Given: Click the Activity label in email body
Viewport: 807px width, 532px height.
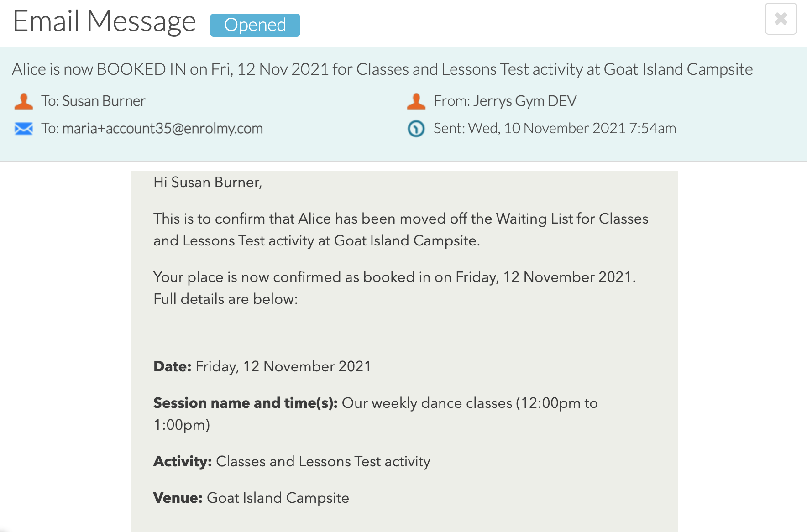Looking at the screenshot, I should click(183, 461).
